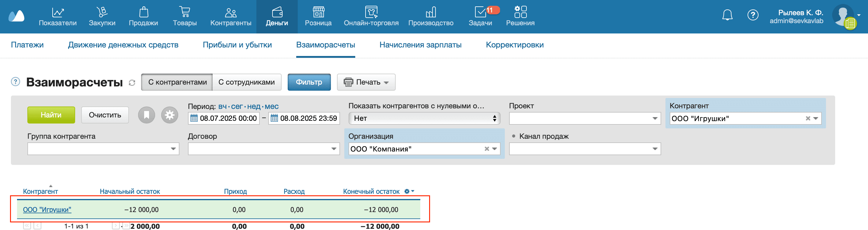
Task: Switch to С контрагентами view
Action: [177, 82]
